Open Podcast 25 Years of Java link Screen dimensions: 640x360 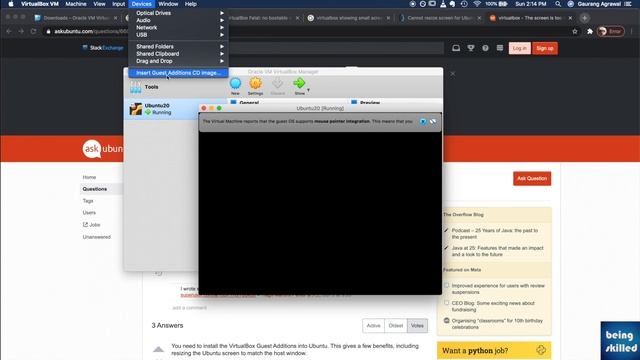click(495, 233)
